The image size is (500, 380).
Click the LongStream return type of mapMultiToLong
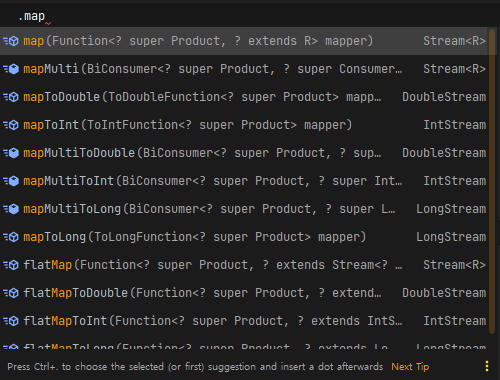tap(451, 209)
